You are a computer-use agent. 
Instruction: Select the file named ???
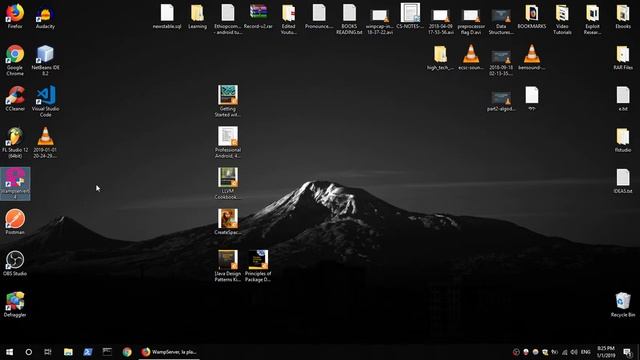(531, 99)
